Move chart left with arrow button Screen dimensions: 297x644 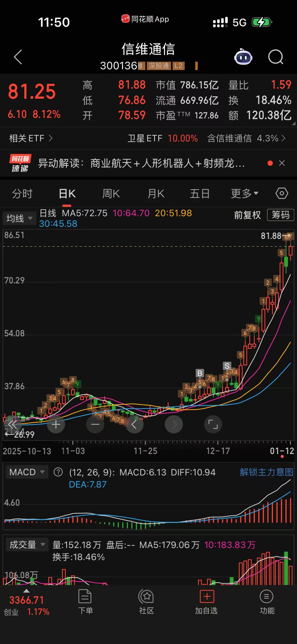[135, 425]
